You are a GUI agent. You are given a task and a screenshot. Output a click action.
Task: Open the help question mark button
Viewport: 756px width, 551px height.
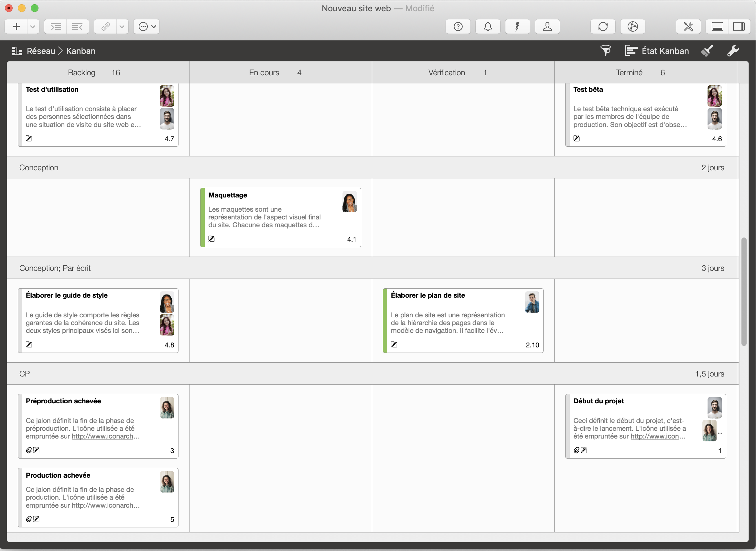[458, 27]
